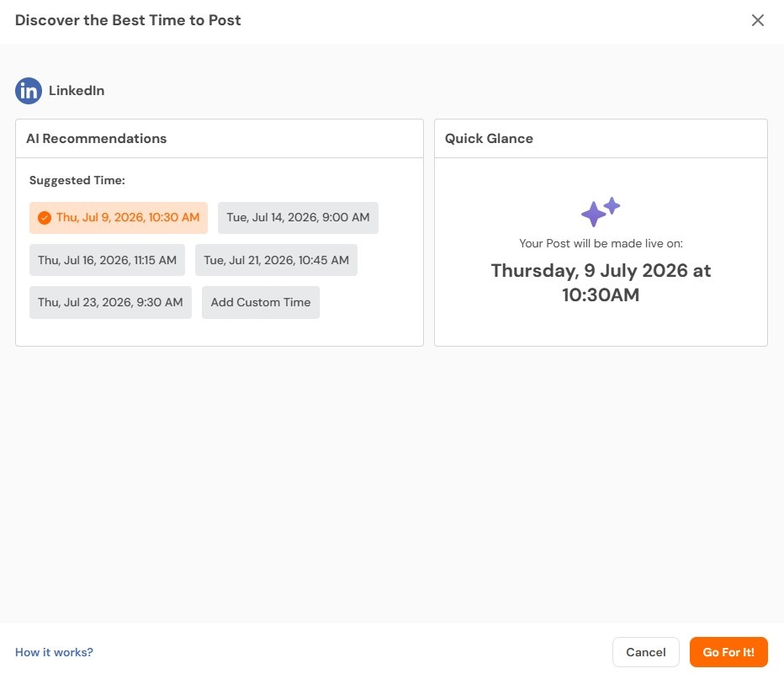Viewport: 784px width, 679px height.
Task: Click 'Your Post will be made live on' text
Action: [x=601, y=243]
